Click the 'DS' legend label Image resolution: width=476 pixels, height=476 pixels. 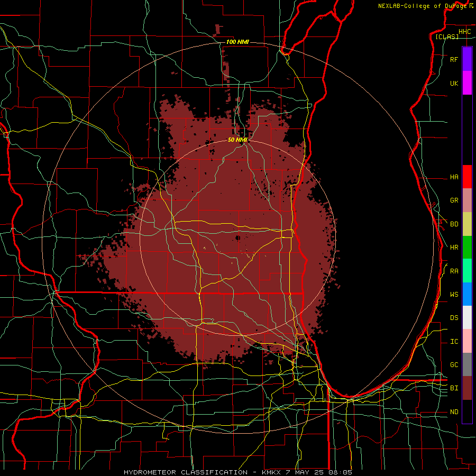[x=454, y=318]
